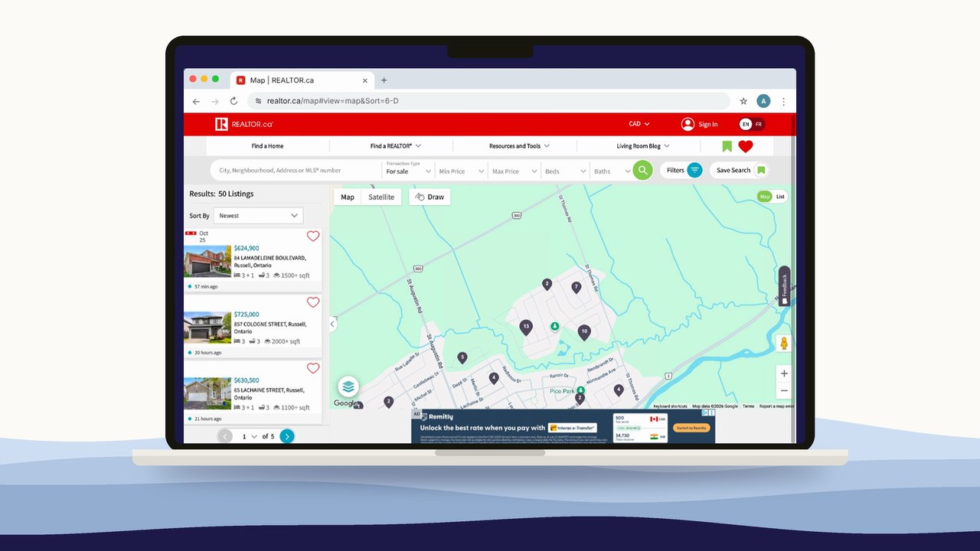Open the Baths dropdown
Screen dimensions: 980x551
(612, 171)
